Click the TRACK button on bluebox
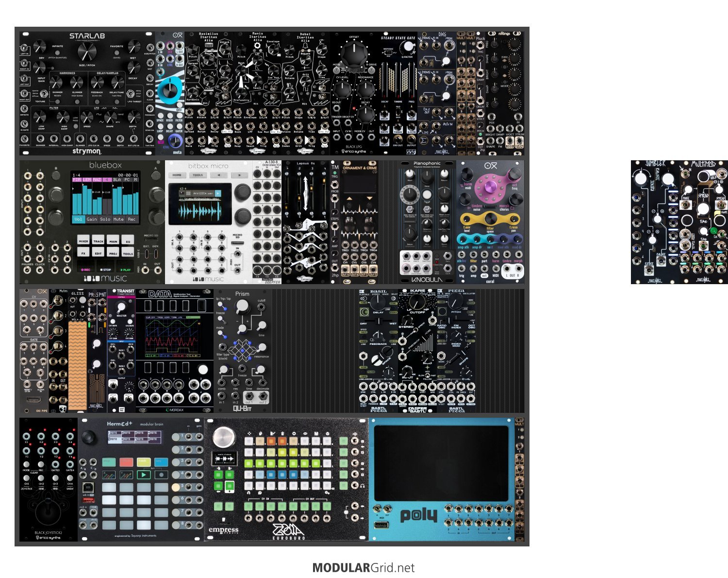The width and height of the screenshot is (728, 578). tap(98, 239)
